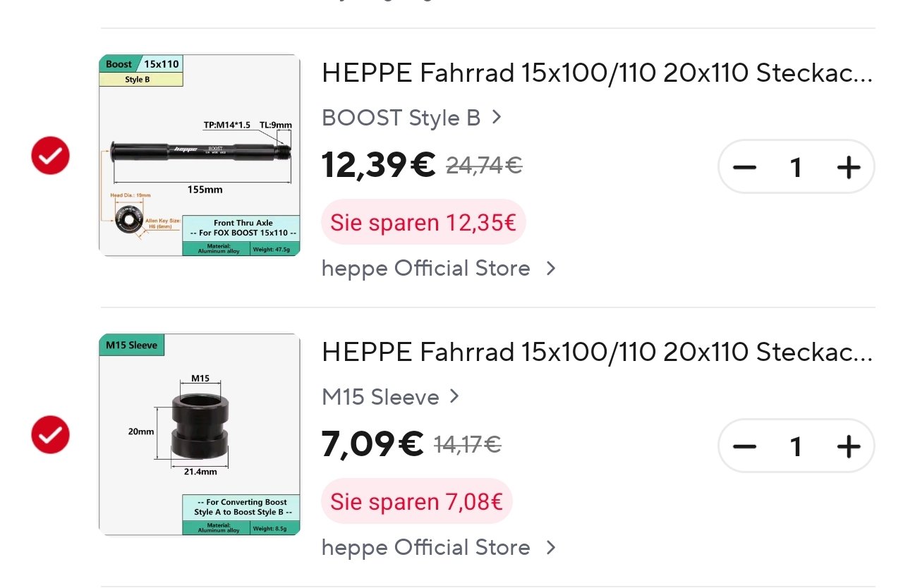Open the M15 Sleeve product thumbnail
Viewport: 903px width, 588px height.
tap(200, 434)
